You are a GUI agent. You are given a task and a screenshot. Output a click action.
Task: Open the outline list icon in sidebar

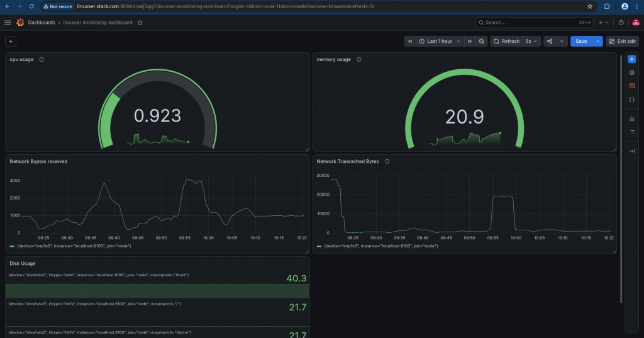tap(631, 132)
